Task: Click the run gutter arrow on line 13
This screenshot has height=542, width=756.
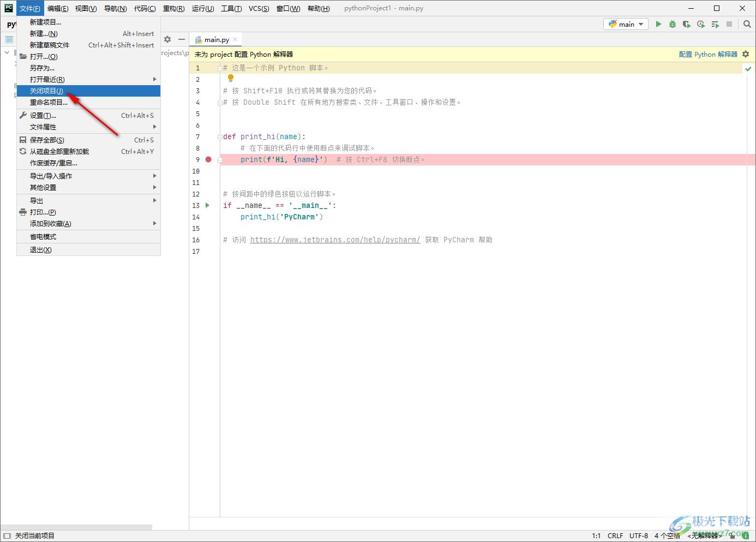Action: (207, 205)
